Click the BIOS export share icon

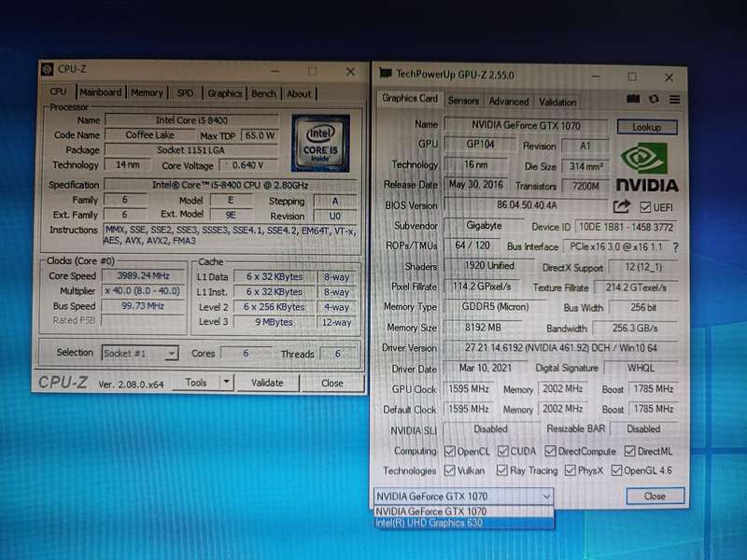(622, 206)
